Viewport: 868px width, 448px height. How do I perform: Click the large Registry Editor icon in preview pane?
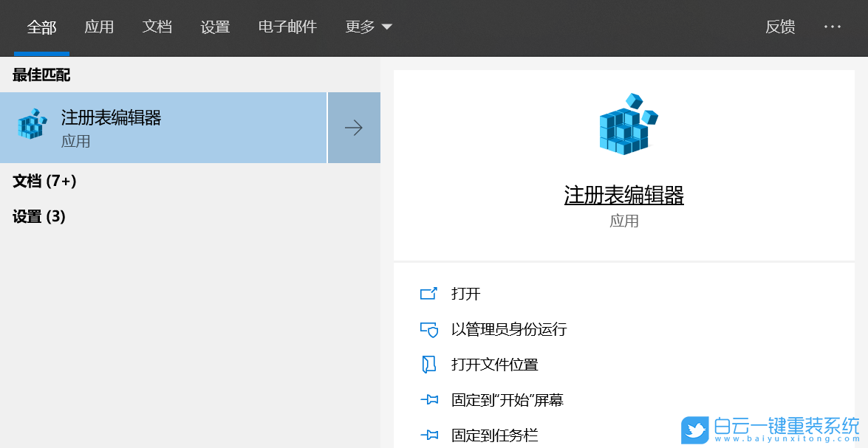[624, 124]
